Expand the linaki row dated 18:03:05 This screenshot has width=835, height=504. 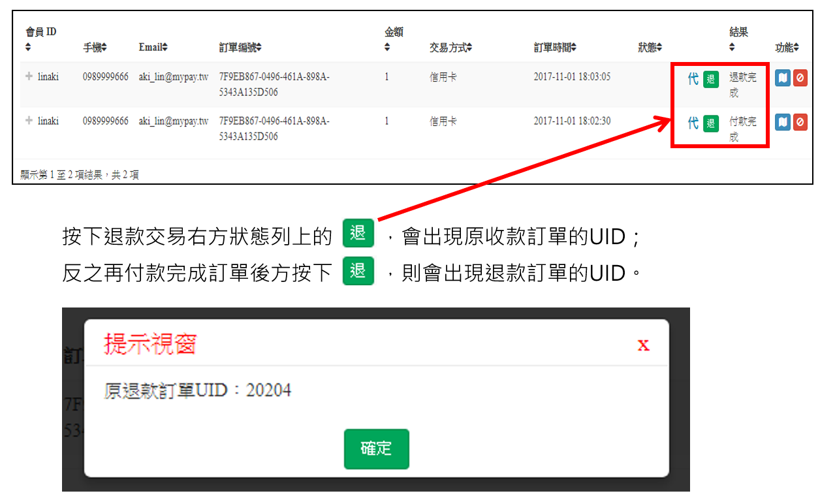(29, 76)
